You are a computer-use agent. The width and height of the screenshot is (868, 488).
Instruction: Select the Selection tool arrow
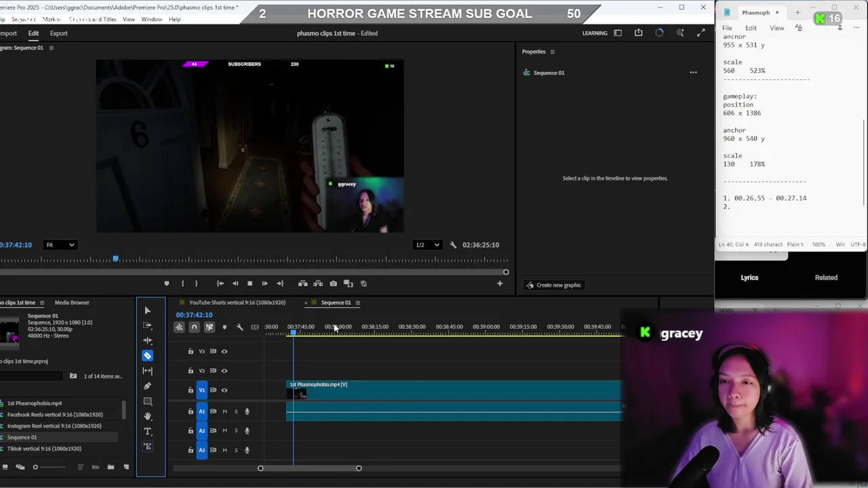click(147, 310)
